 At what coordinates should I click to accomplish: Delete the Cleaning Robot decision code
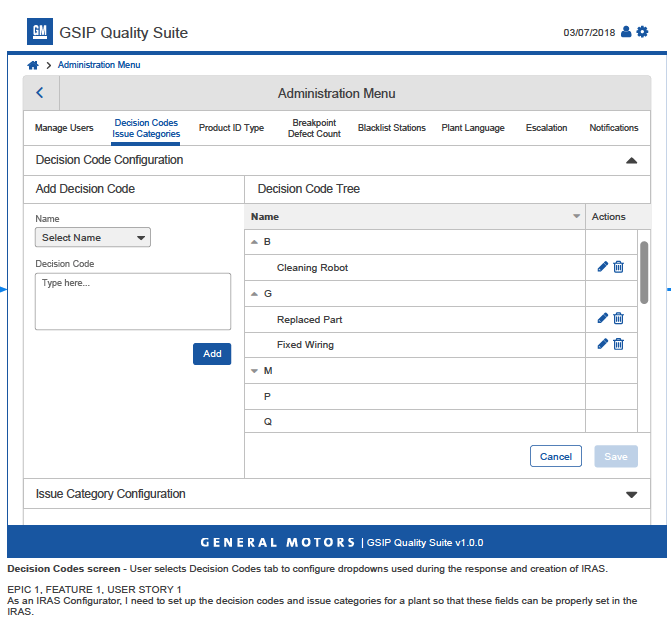pyautogui.click(x=618, y=267)
